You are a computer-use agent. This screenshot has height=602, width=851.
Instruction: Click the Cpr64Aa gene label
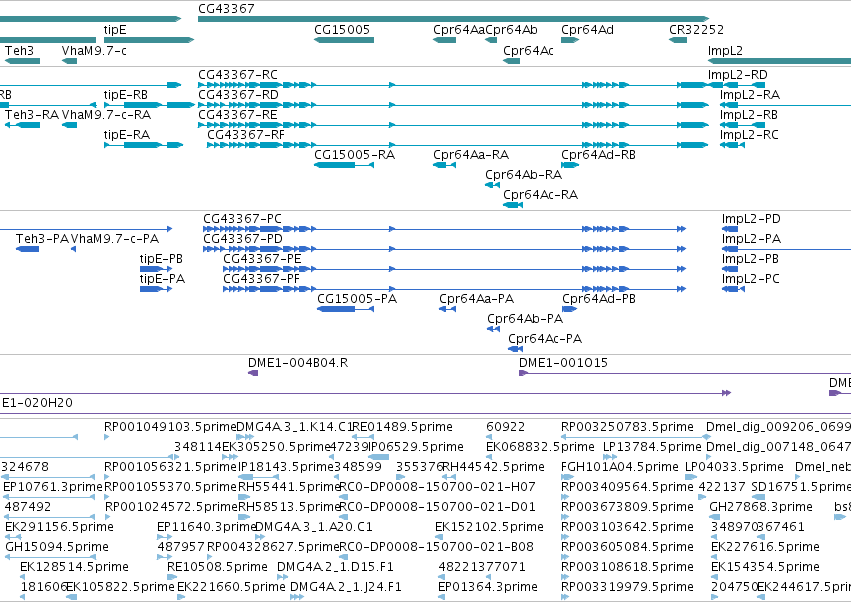pyautogui.click(x=459, y=30)
